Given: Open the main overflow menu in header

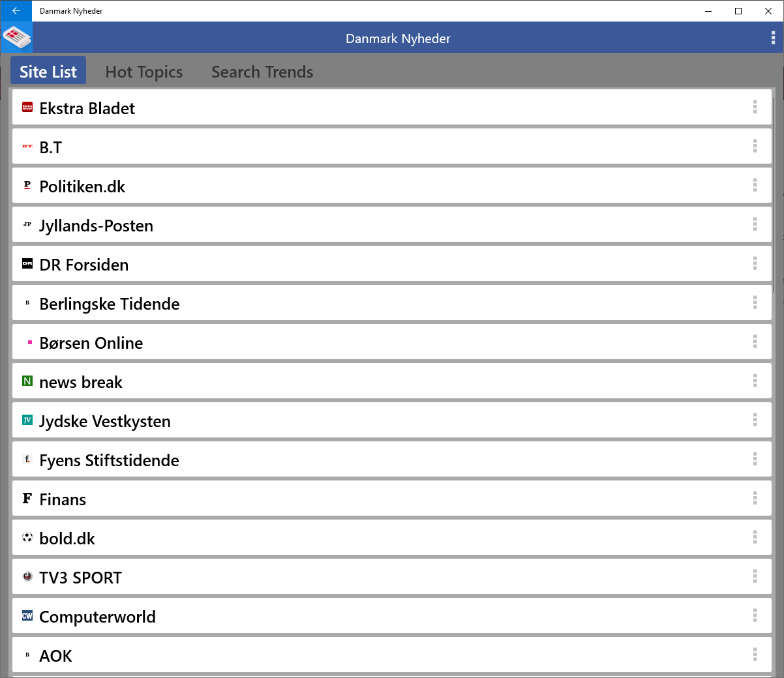Looking at the screenshot, I should [773, 38].
